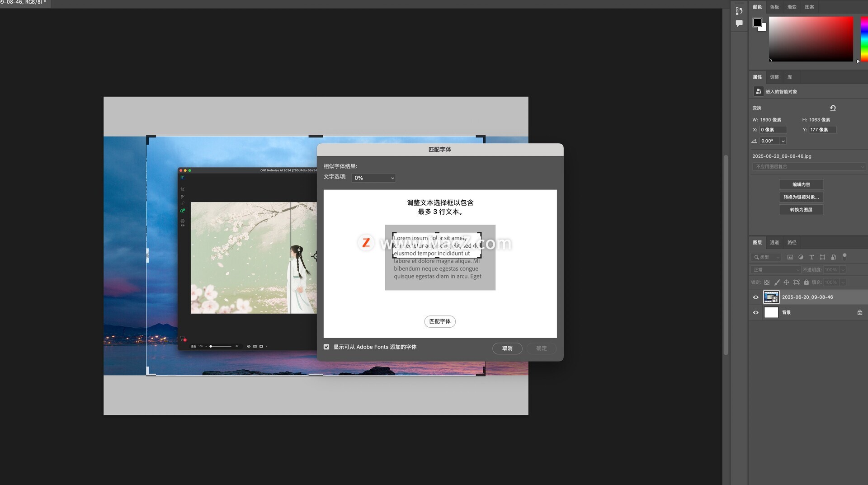The image size is (868, 485).
Task: Click the rotation angle icon
Action: (754, 141)
